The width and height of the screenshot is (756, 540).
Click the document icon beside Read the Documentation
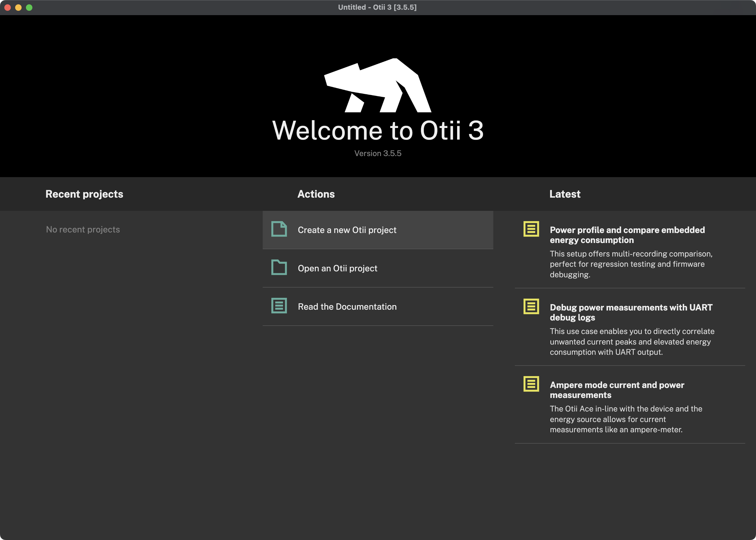tap(279, 306)
